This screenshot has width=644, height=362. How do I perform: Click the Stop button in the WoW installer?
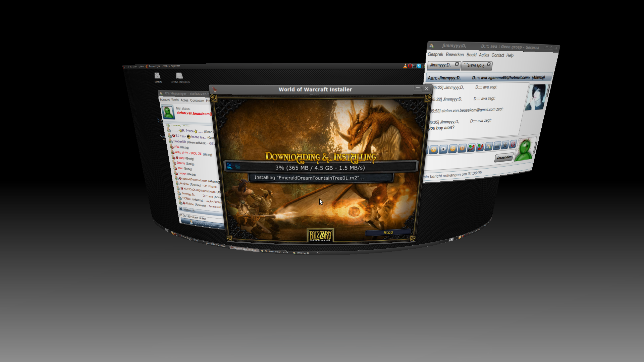(388, 232)
